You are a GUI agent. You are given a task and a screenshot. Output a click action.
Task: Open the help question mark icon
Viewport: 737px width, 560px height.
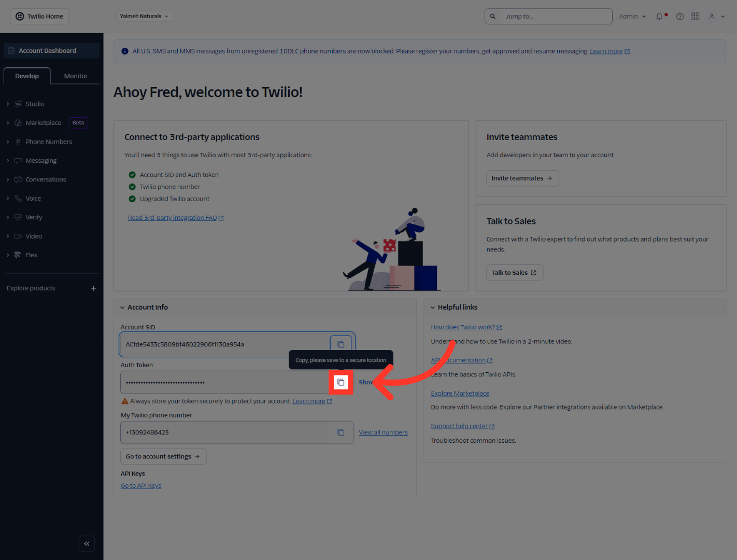coord(680,16)
